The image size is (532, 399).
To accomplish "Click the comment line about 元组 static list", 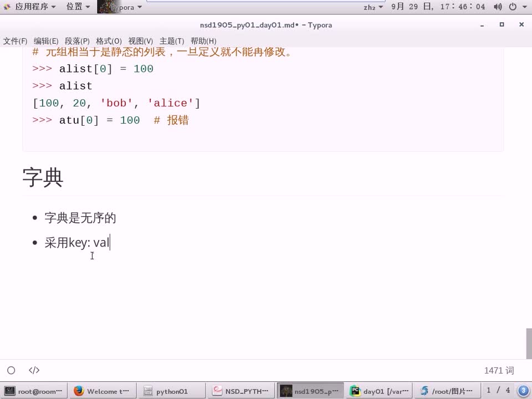I will (x=162, y=52).
